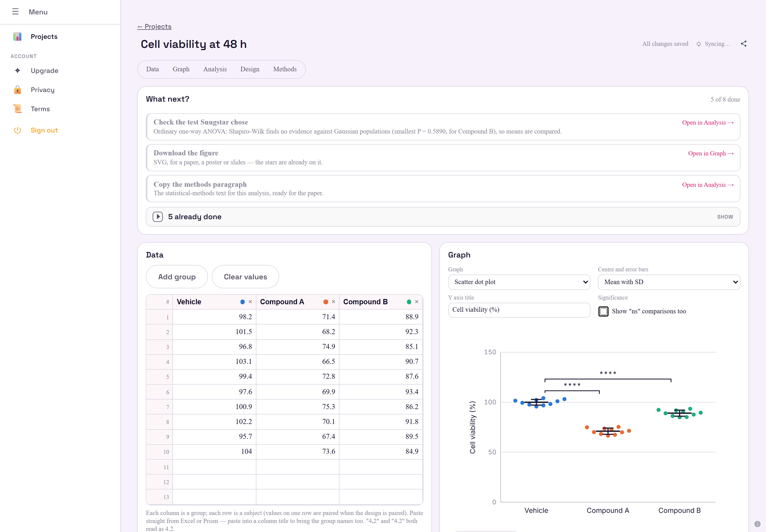Click the project title Cell viability at 48 h

(193, 44)
